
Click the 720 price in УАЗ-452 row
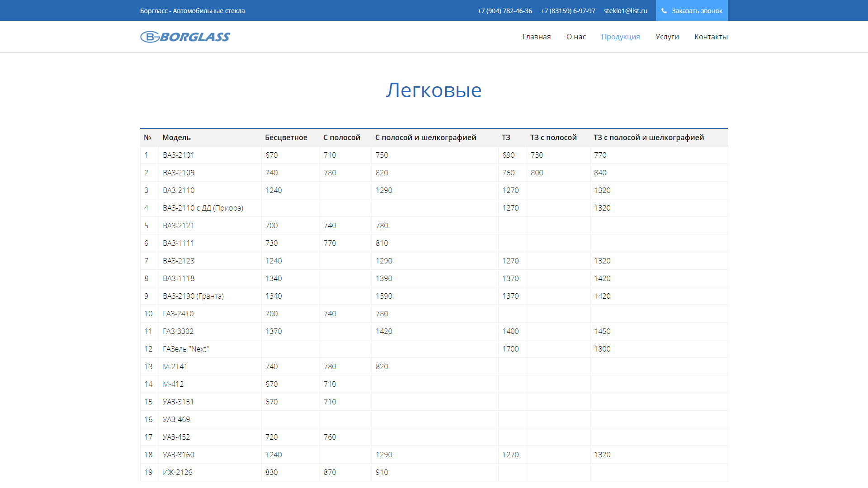point(271,437)
